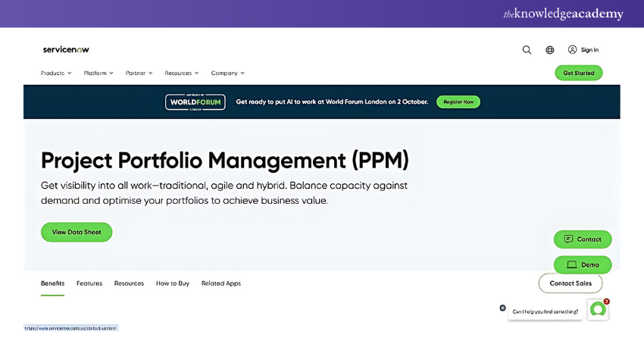Viewport: 644px width, 341px height.
Task: Click the search magnifier icon
Action: click(x=527, y=50)
